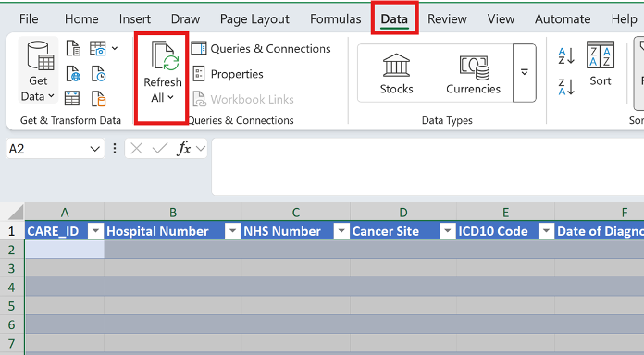Open the CARE_ID filter dropdown
Viewport: 644px width, 355px height.
[95, 231]
